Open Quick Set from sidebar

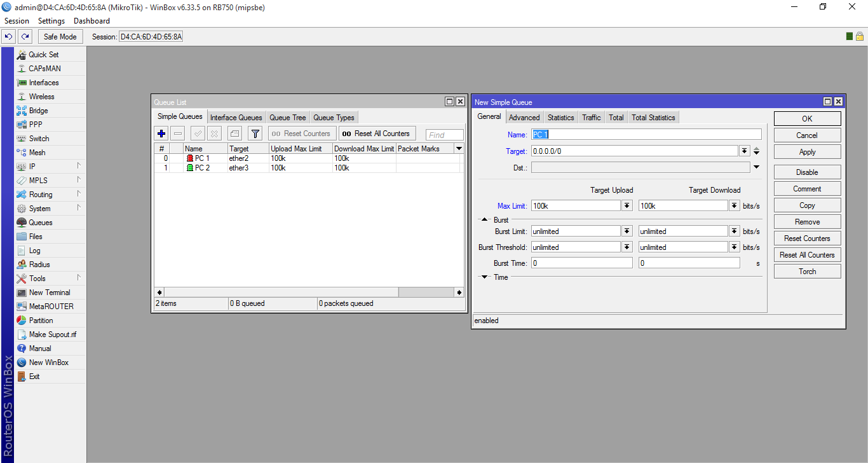43,55
